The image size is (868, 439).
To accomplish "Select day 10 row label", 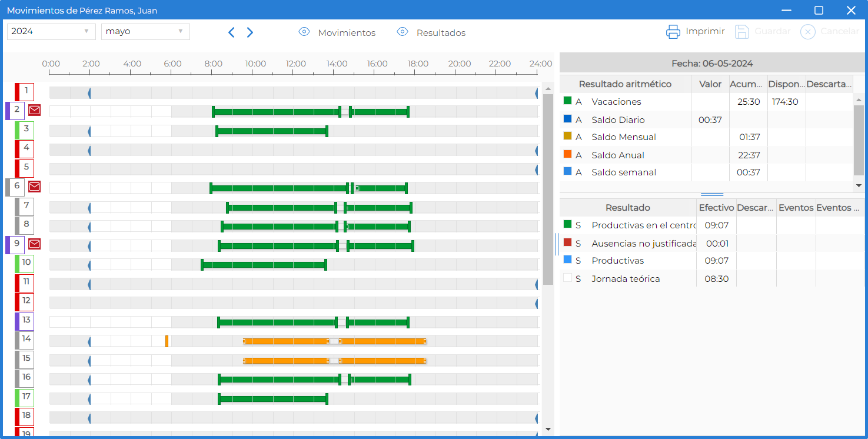I will coord(25,263).
